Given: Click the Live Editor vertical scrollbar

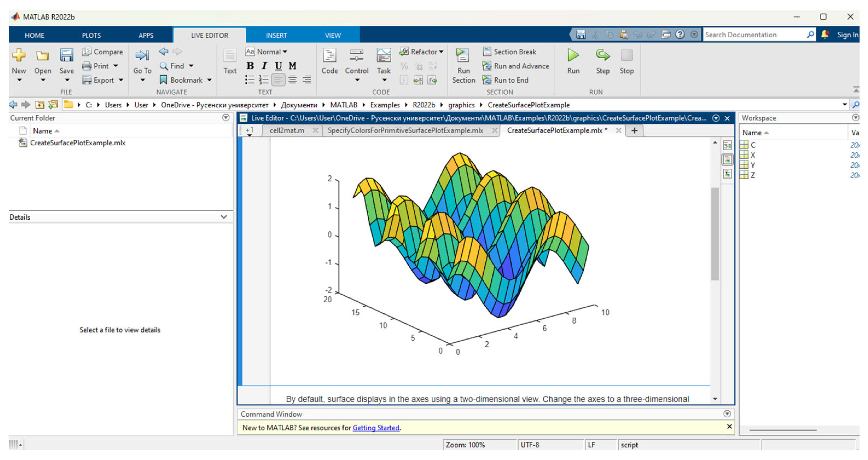Looking at the screenshot, I should (715, 233).
